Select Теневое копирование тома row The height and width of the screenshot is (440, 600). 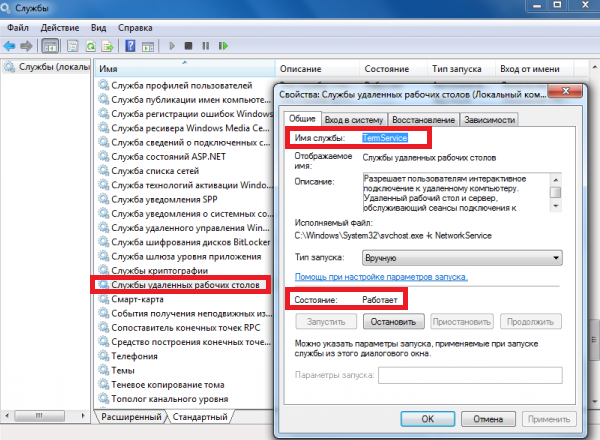[184, 385]
